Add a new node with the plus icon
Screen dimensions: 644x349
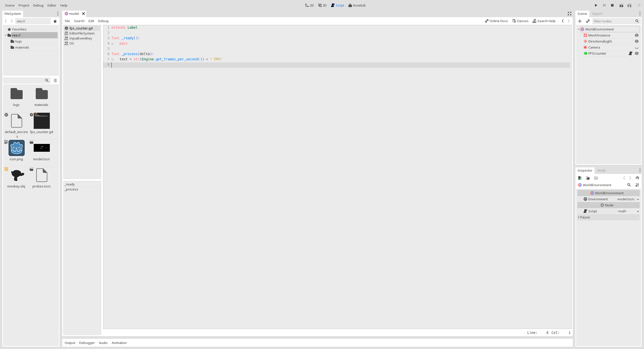580,21
